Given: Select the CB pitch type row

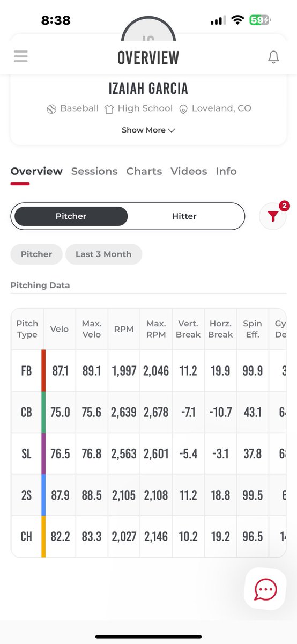Looking at the screenshot, I should (x=148, y=412).
